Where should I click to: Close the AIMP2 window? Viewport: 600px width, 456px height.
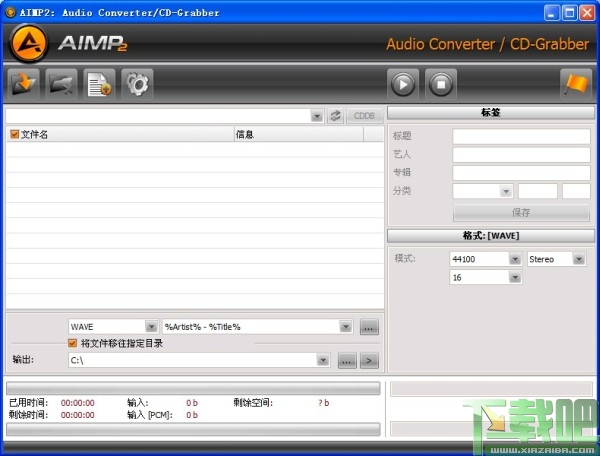point(587,13)
